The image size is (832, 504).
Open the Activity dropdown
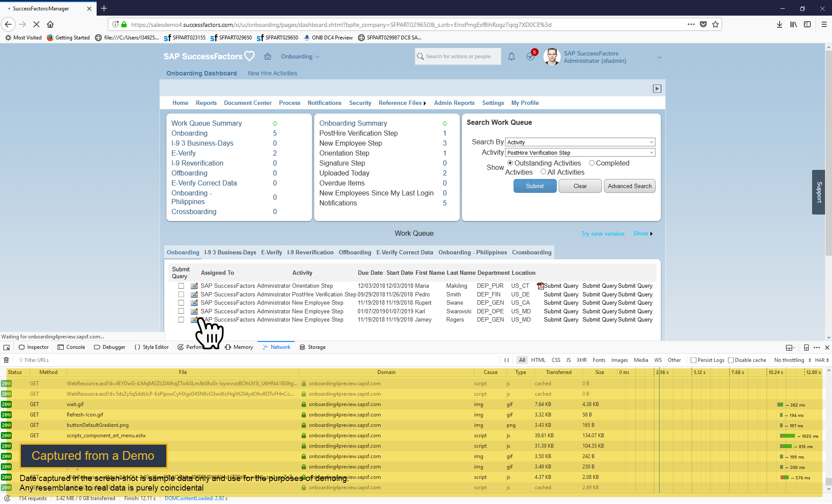click(x=580, y=153)
